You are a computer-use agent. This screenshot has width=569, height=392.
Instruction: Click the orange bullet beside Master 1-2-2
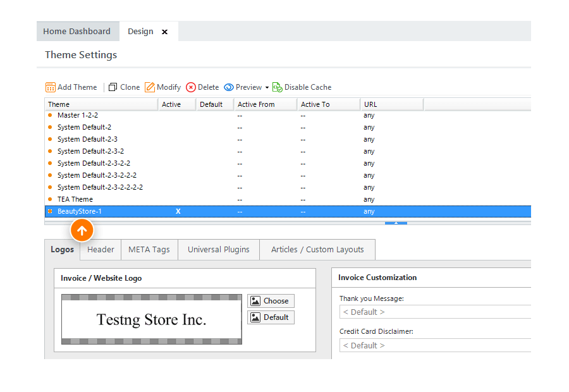coord(50,115)
